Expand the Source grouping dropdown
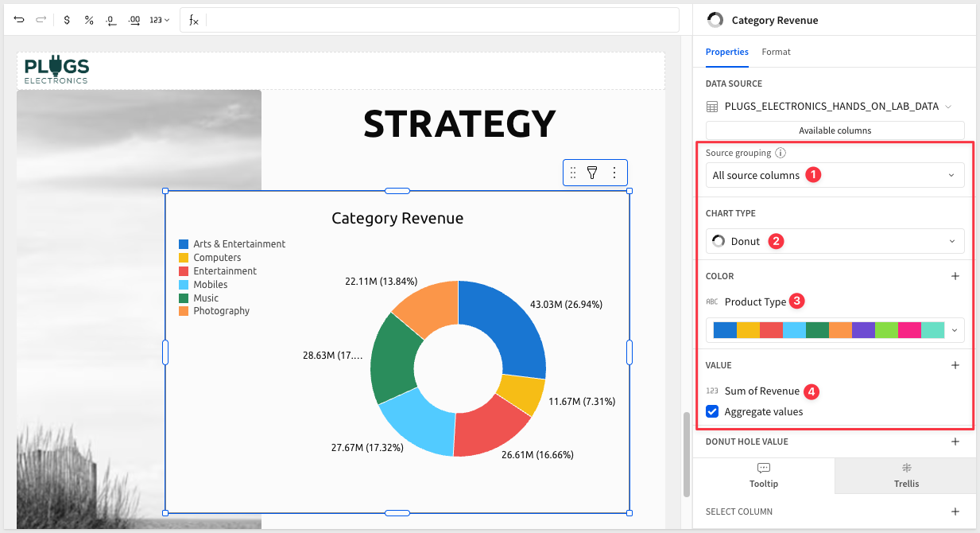The width and height of the screenshot is (980, 533). point(835,175)
